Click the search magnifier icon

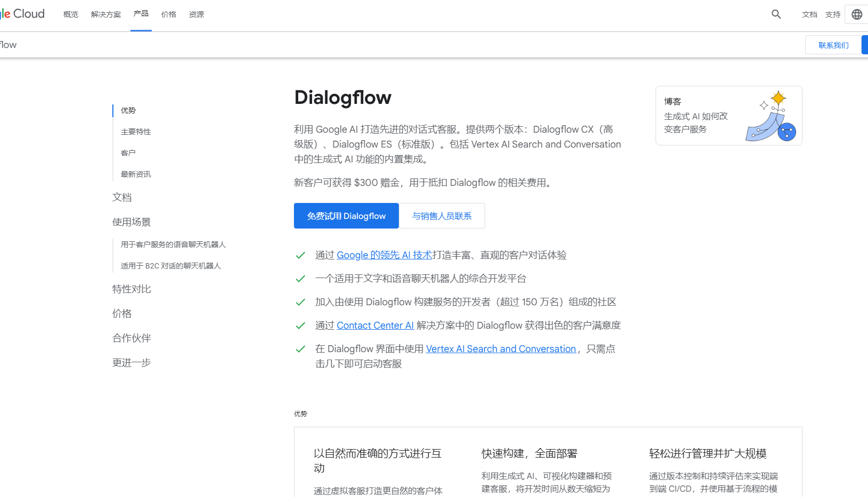click(776, 14)
